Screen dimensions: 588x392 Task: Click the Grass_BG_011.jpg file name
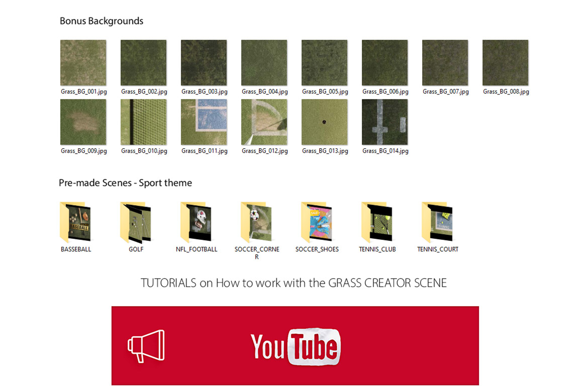205,151
